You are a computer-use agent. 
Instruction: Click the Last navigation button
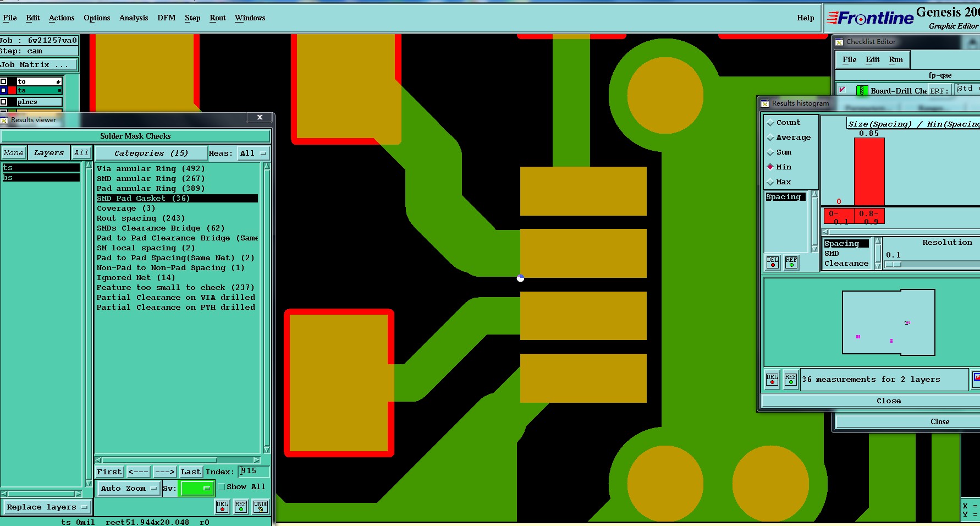(191, 472)
